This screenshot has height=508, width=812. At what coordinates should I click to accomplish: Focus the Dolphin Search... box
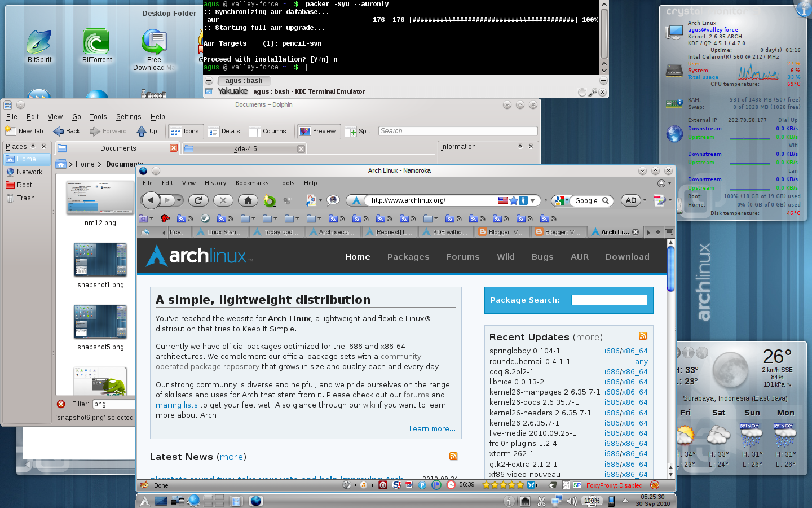[458, 131]
